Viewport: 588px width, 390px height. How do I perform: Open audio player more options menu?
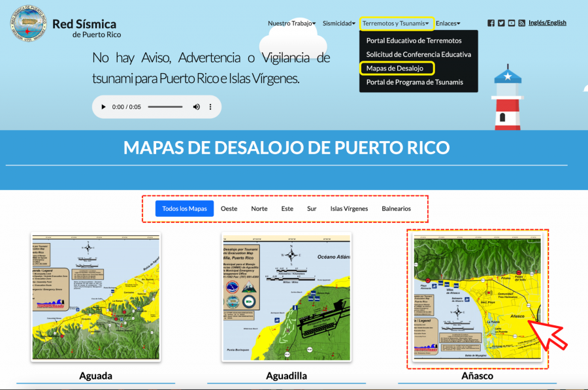210,106
